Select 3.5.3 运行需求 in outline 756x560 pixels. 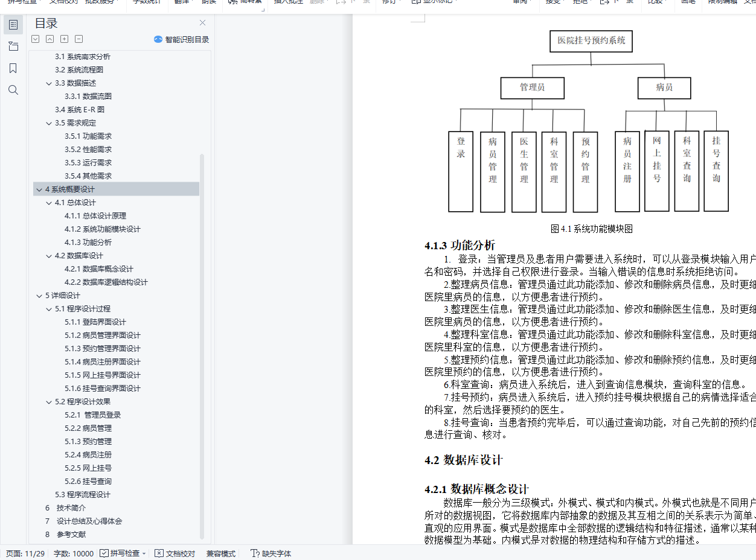tap(88, 163)
